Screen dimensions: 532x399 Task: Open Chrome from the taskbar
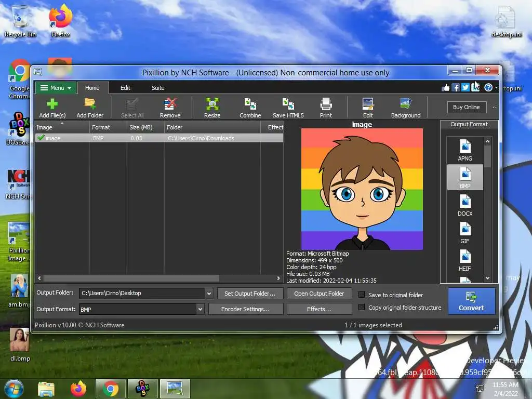point(111,389)
